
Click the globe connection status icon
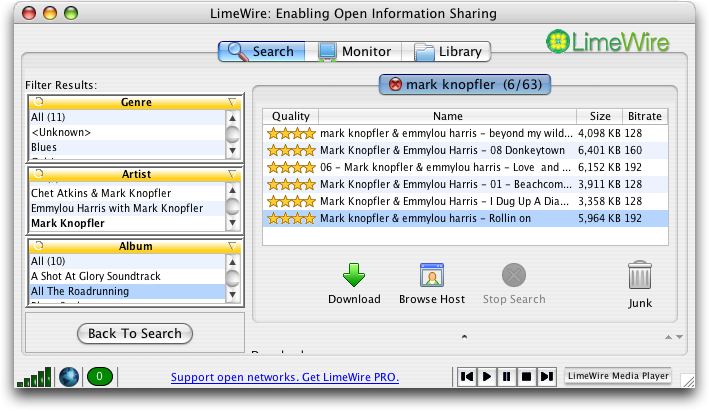pyautogui.click(x=69, y=377)
